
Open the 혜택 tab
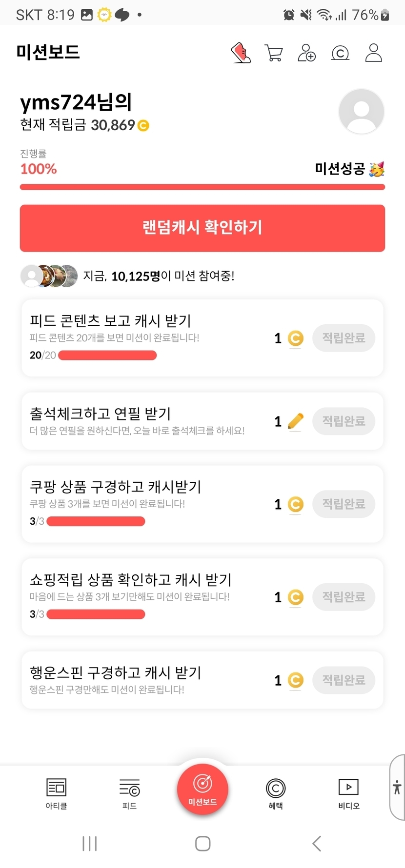pos(276,793)
